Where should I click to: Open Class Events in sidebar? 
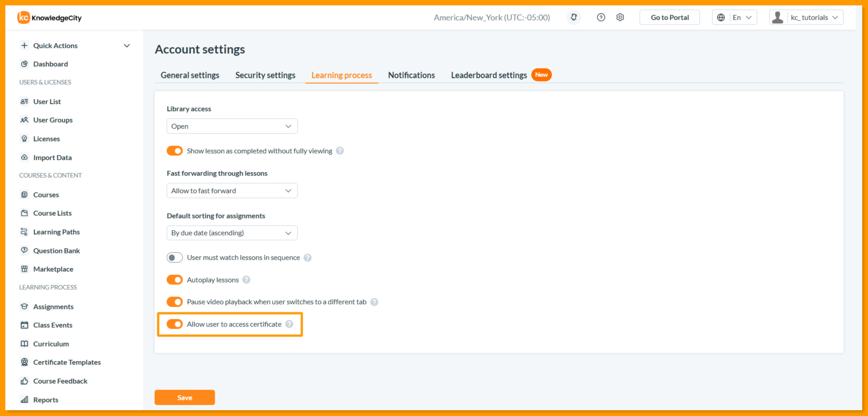(x=52, y=325)
